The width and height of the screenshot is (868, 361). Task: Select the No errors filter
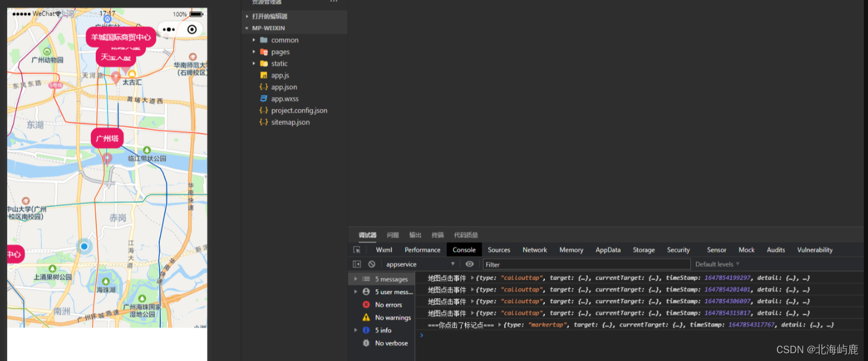(x=388, y=305)
